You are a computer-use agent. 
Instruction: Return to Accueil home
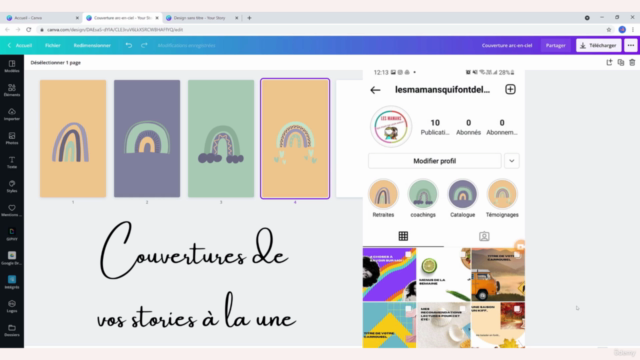[20, 45]
